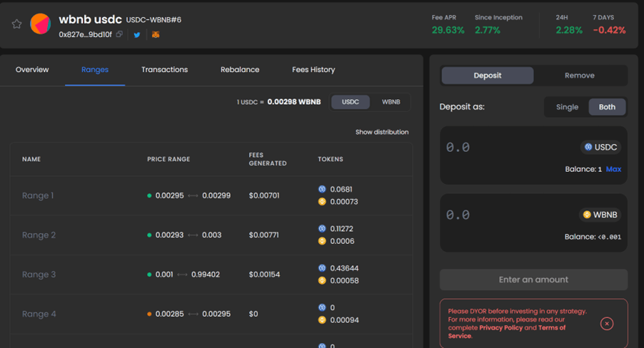Open the Overview tab
644x348 pixels.
(x=32, y=70)
